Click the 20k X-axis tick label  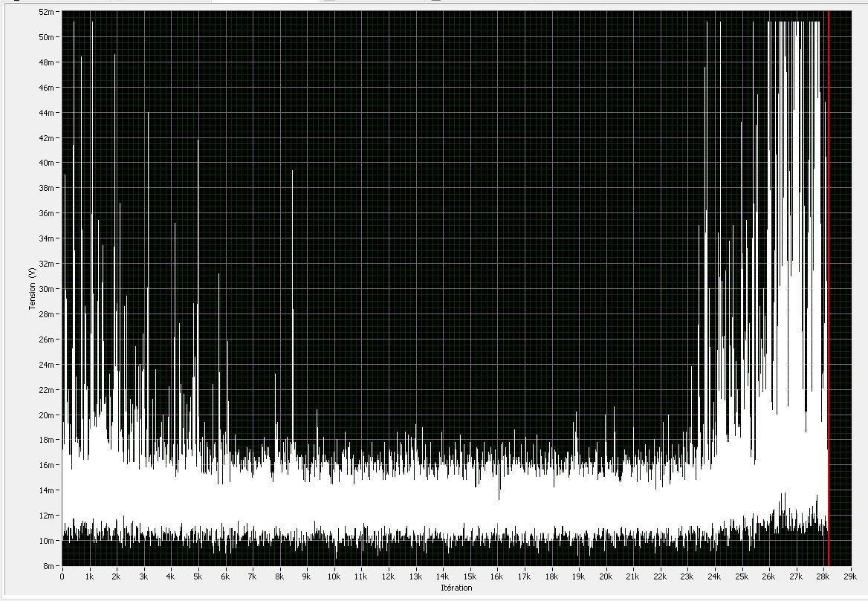606,576
